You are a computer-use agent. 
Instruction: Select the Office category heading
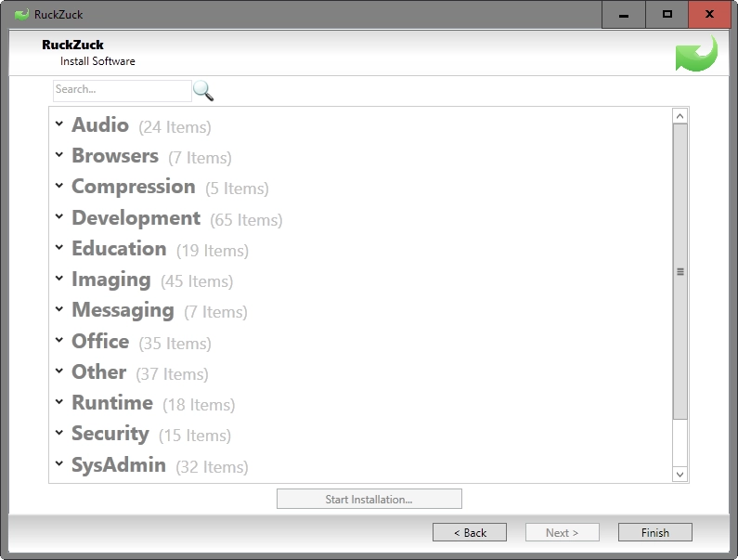[x=100, y=342]
